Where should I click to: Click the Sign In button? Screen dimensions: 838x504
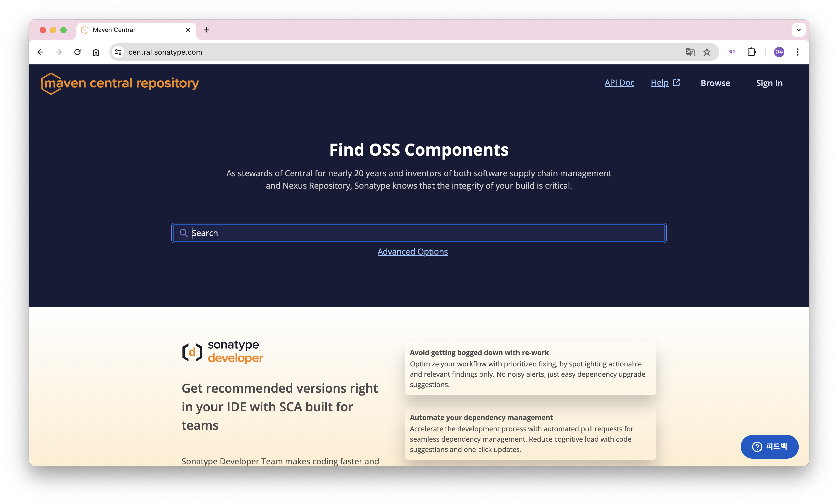769,83
